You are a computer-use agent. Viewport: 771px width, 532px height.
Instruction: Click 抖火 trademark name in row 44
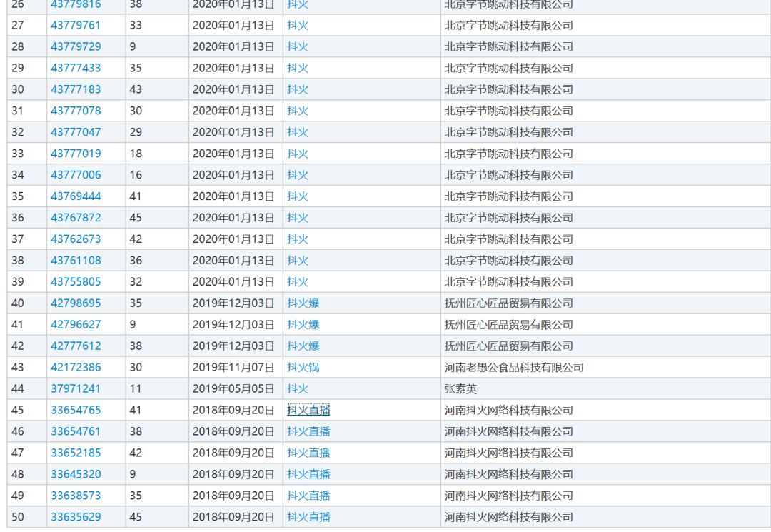click(x=298, y=389)
